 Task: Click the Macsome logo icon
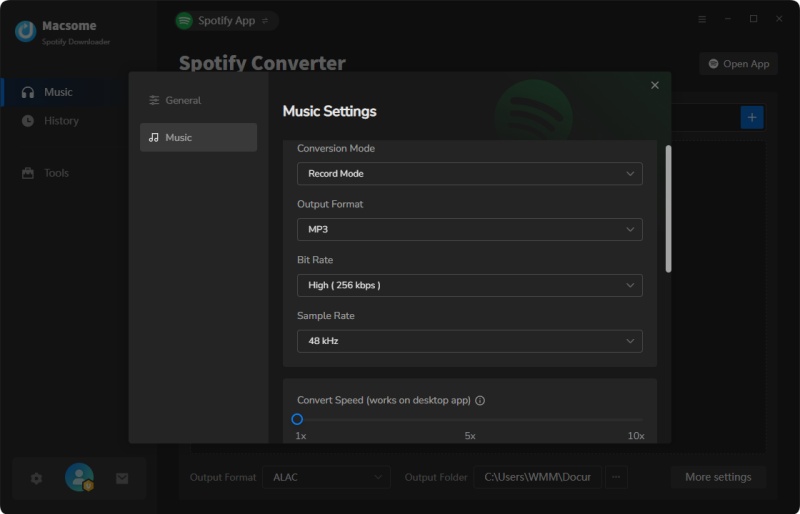(x=26, y=32)
